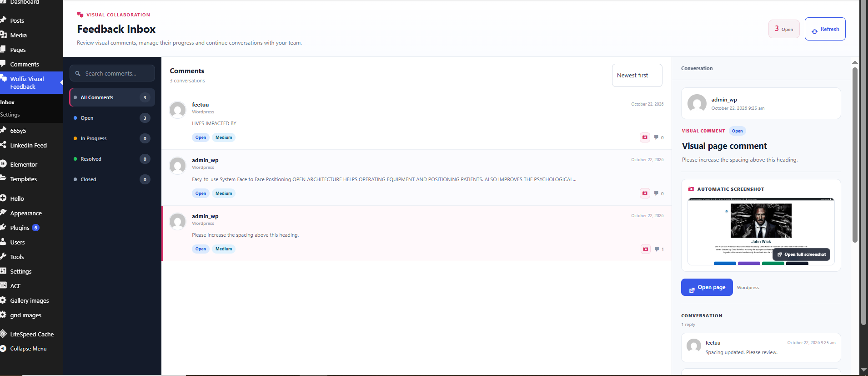Select the 'Please increase the spacing' comment row

(x=416, y=233)
